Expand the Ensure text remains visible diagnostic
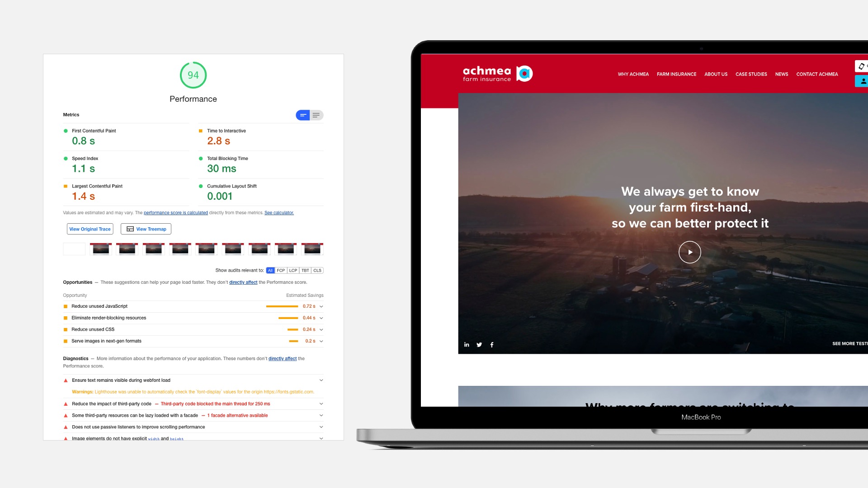 320,380
